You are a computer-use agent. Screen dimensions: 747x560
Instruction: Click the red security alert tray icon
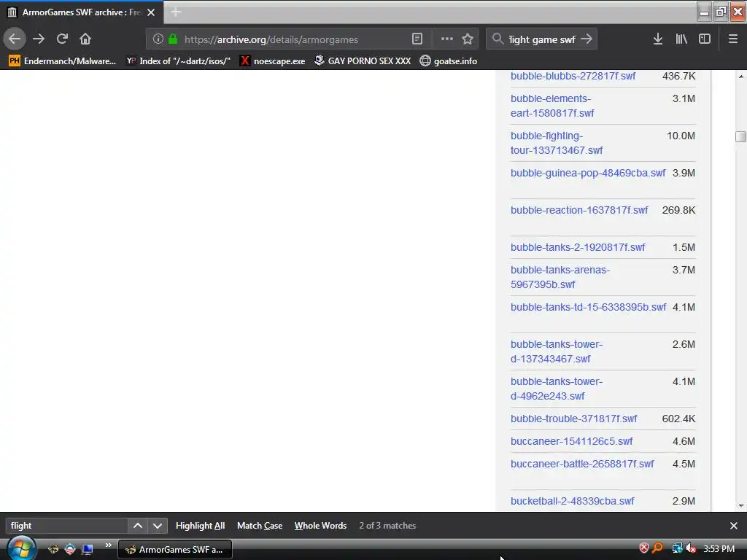[x=643, y=548]
